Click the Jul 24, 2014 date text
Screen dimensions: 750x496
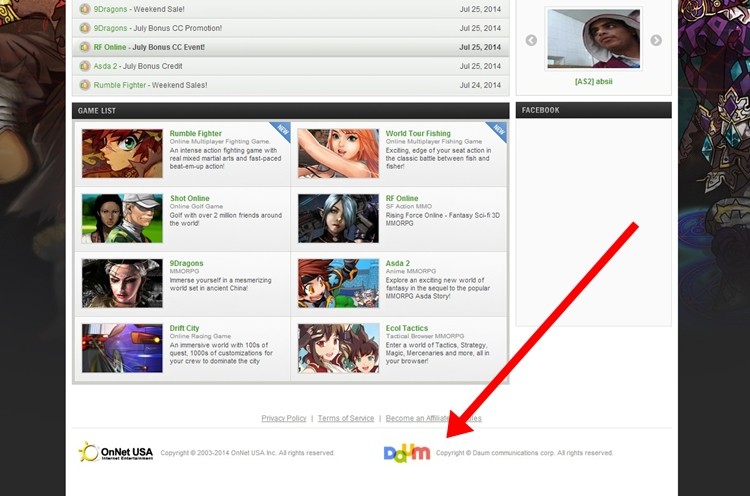pos(480,85)
